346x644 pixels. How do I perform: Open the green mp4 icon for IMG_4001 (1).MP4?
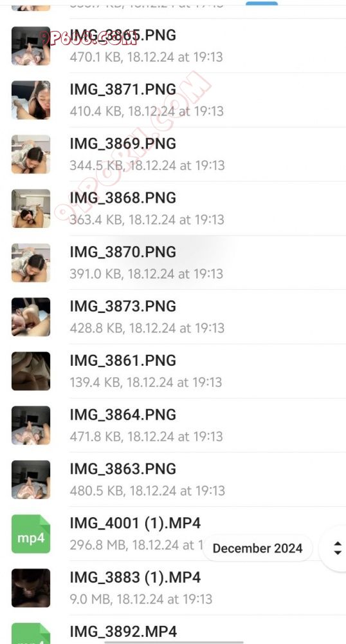click(x=31, y=533)
